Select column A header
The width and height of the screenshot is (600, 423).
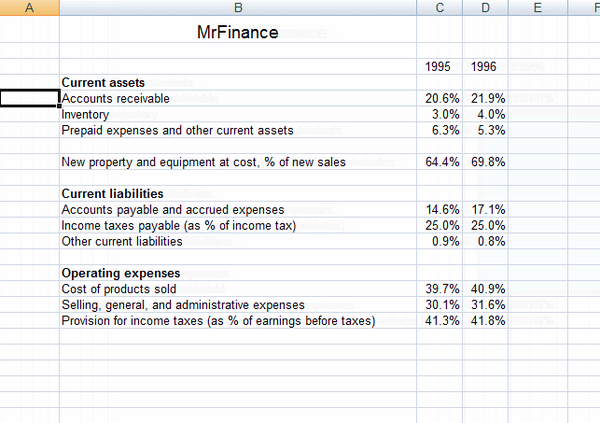(29, 8)
